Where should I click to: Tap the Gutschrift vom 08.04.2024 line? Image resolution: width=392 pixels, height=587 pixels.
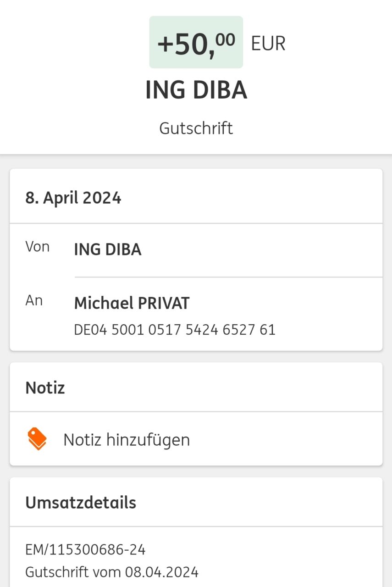click(112, 572)
